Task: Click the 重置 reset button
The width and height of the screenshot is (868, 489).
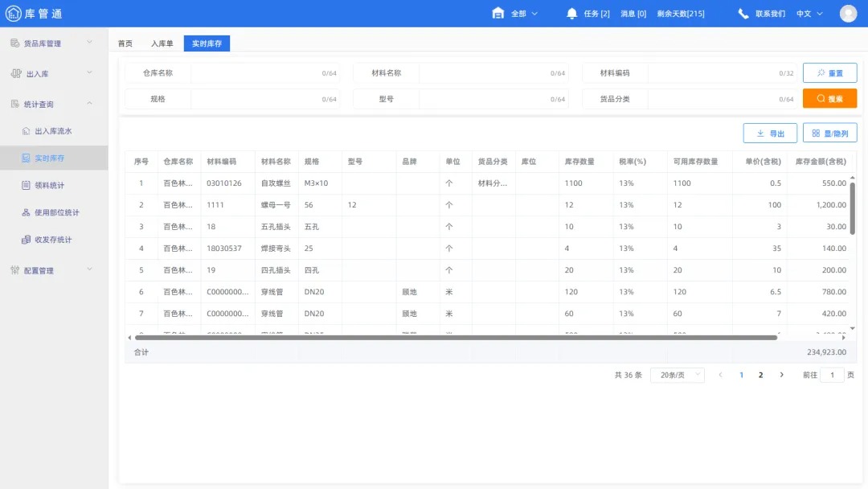Action: [829, 73]
